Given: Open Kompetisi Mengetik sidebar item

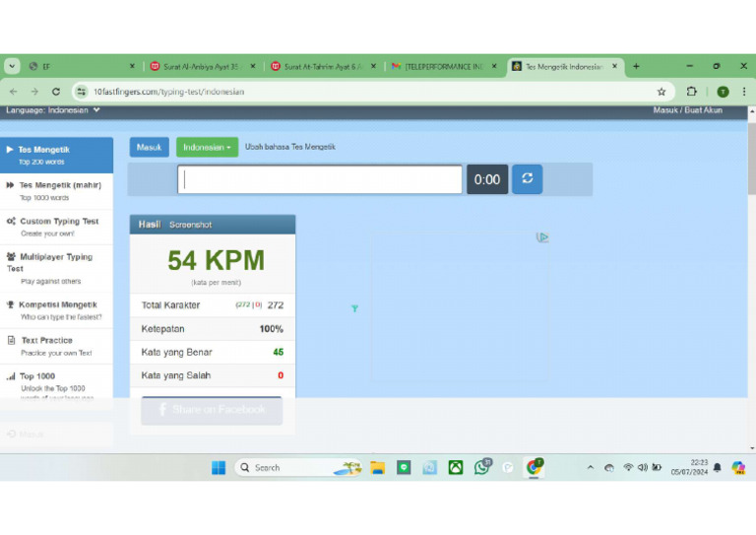Looking at the screenshot, I should [56, 310].
